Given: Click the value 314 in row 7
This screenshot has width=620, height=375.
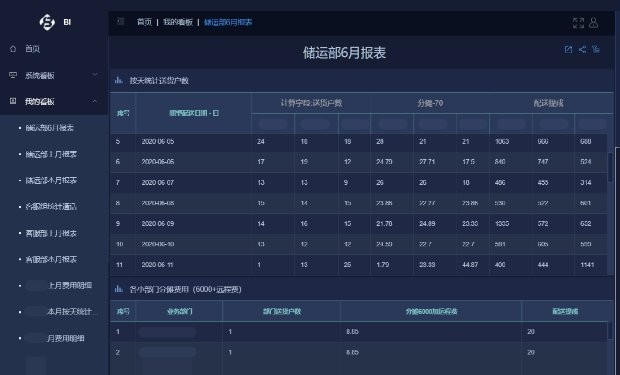Looking at the screenshot, I should pyautogui.click(x=586, y=183).
